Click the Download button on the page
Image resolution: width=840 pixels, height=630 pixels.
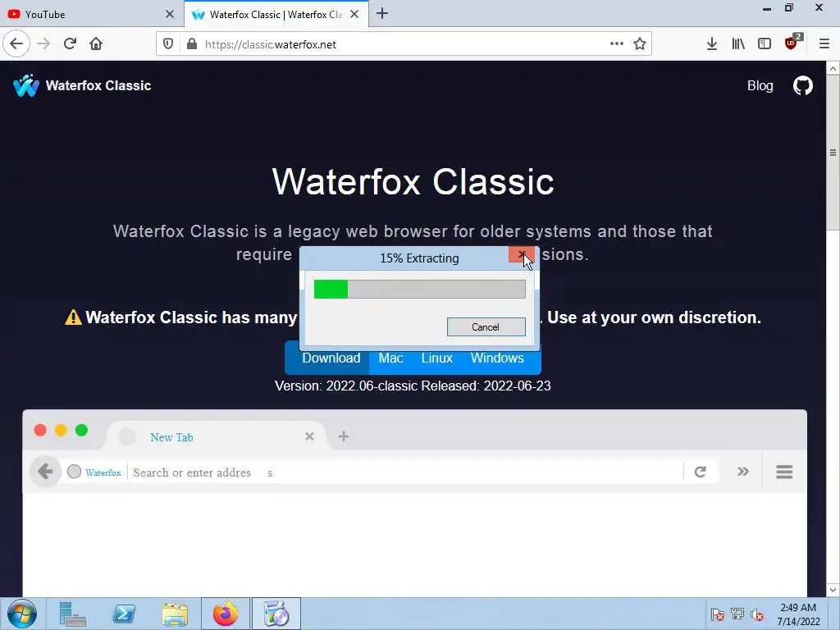tap(331, 358)
